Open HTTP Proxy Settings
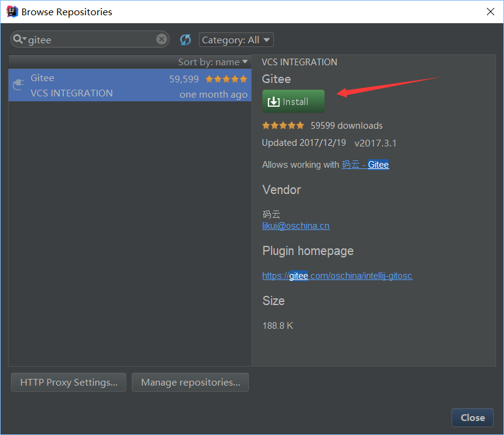 (68, 383)
